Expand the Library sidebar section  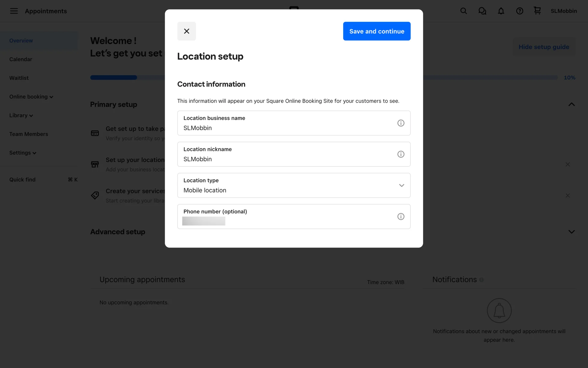pos(21,115)
